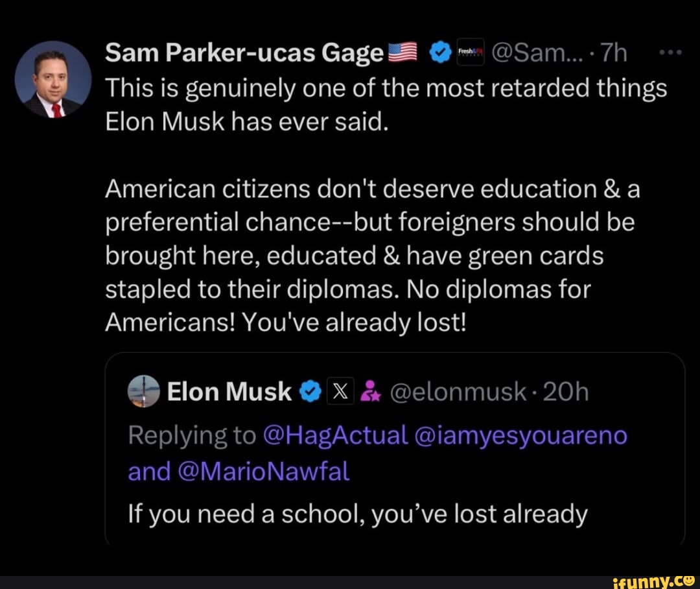Image resolution: width=700 pixels, height=589 pixels.
Task: Click the ifunny.co watermark logo
Action: click(x=653, y=582)
